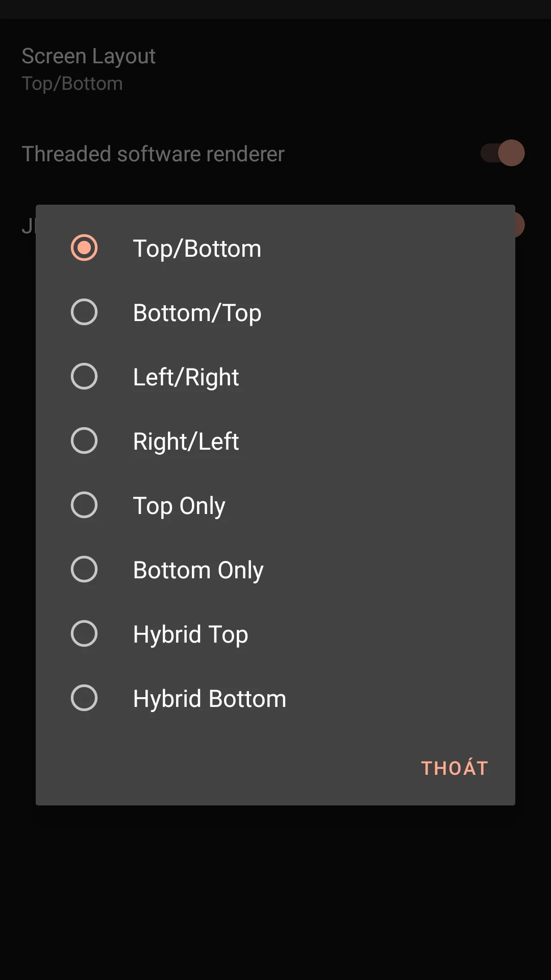Click the Threaded software renderer label
The image size is (551, 980).
[153, 154]
